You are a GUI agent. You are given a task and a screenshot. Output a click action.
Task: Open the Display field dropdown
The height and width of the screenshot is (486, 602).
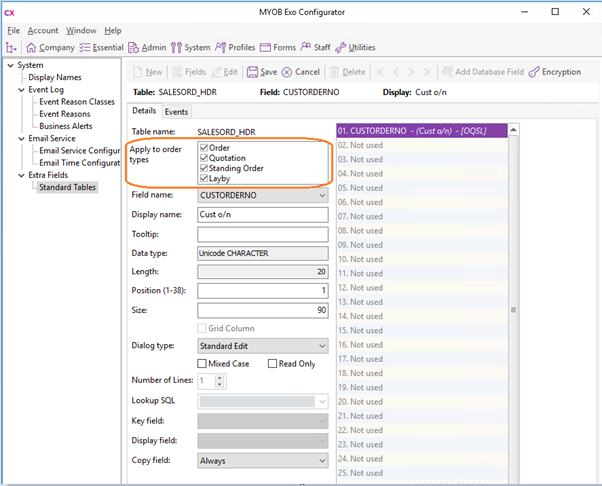tap(322, 441)
